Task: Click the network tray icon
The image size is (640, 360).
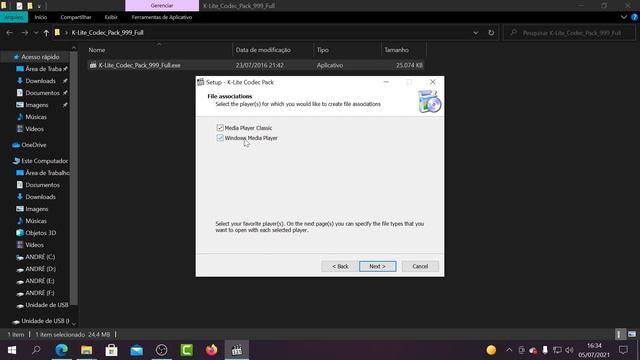Action: pos(557,350)
